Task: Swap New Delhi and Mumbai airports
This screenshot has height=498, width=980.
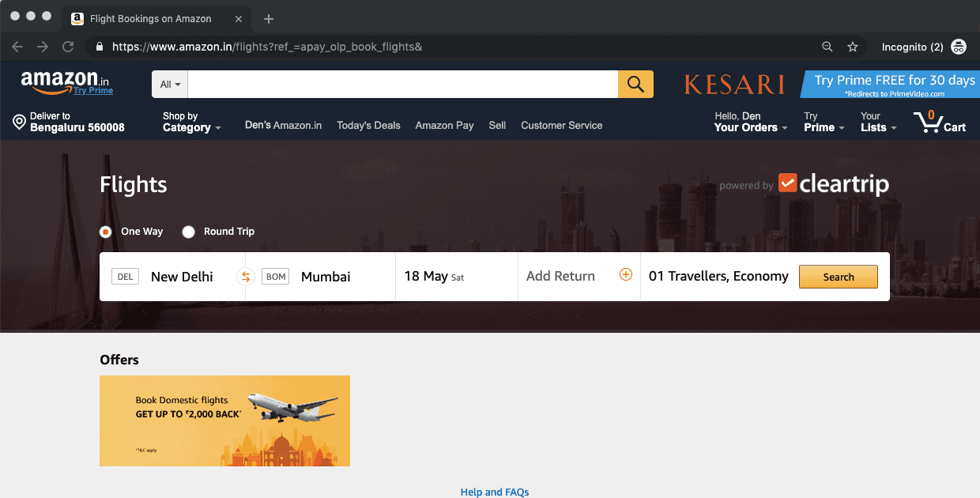Action: coord(245,277)
